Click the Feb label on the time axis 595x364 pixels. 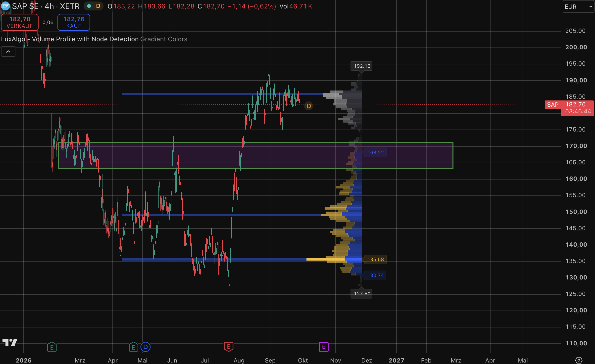(426, 360)
